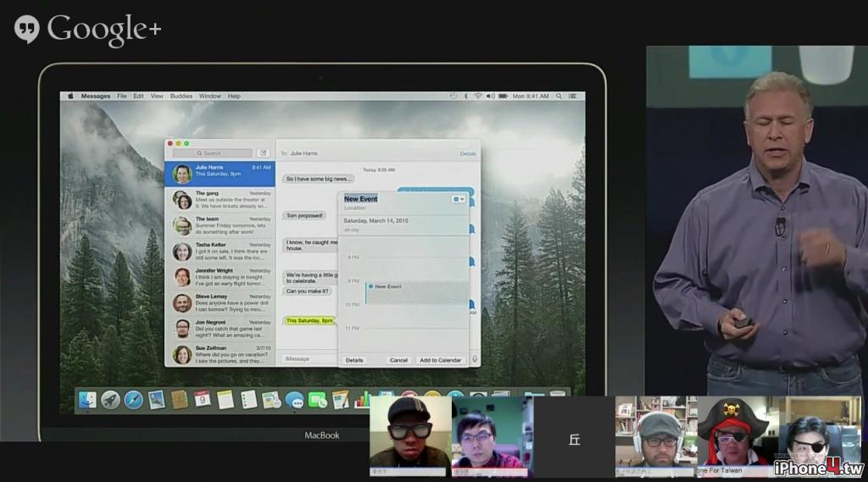Open Contacts book icon in dock
This screenshot has width=868, height=482.
pyautogui.click(x=180, y=400)
